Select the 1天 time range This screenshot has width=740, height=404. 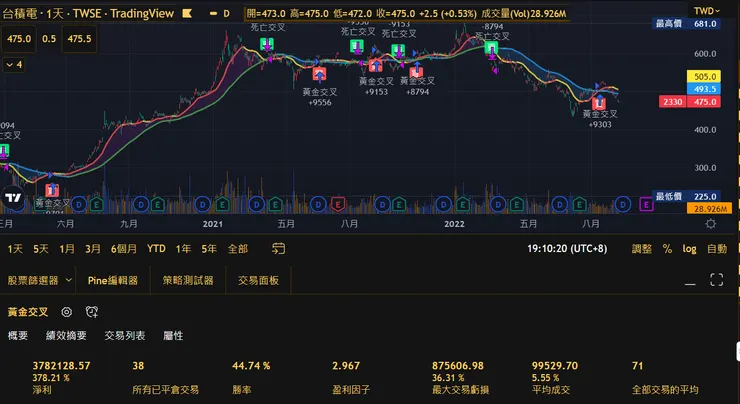pos(15,249)
